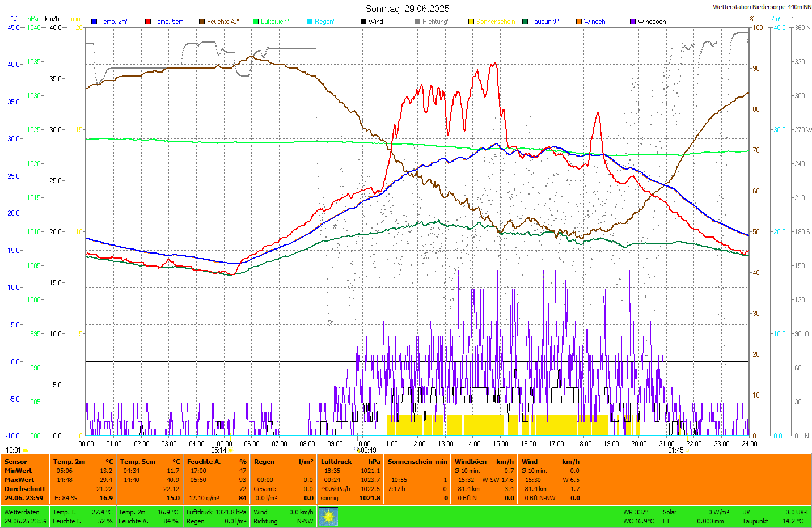Click the sunrise marker at 05:14
This screenshot has width=812, height=528.
[230, 451]
